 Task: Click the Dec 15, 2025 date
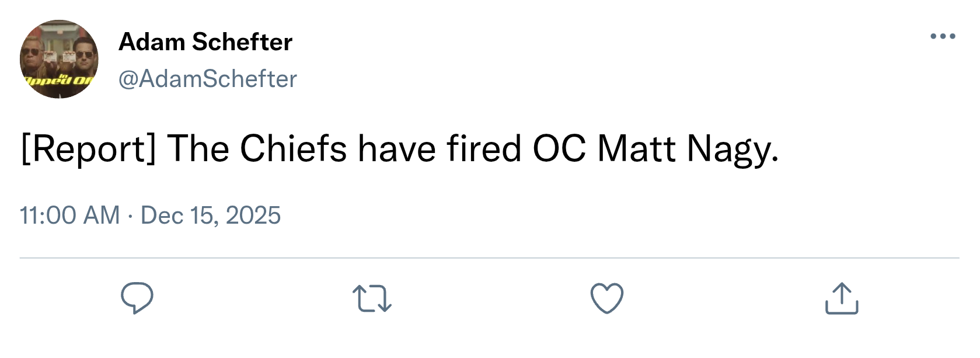point(211,216)
